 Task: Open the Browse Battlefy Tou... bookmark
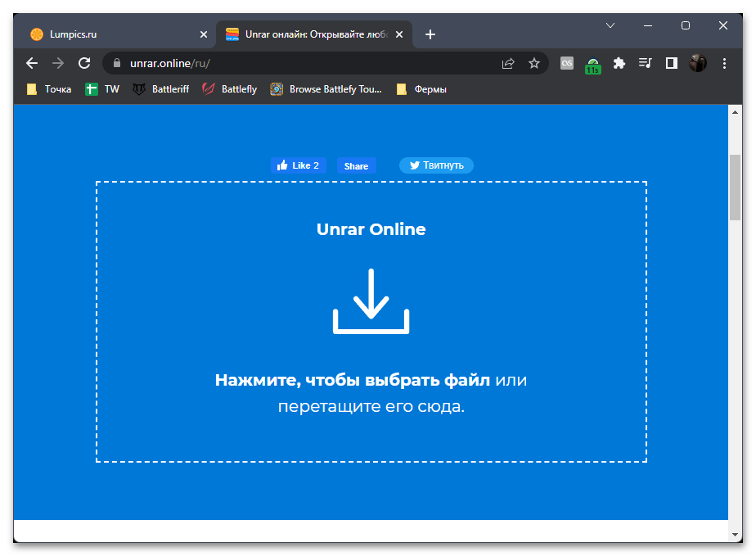pyautogui.click(x=326, y=89)
